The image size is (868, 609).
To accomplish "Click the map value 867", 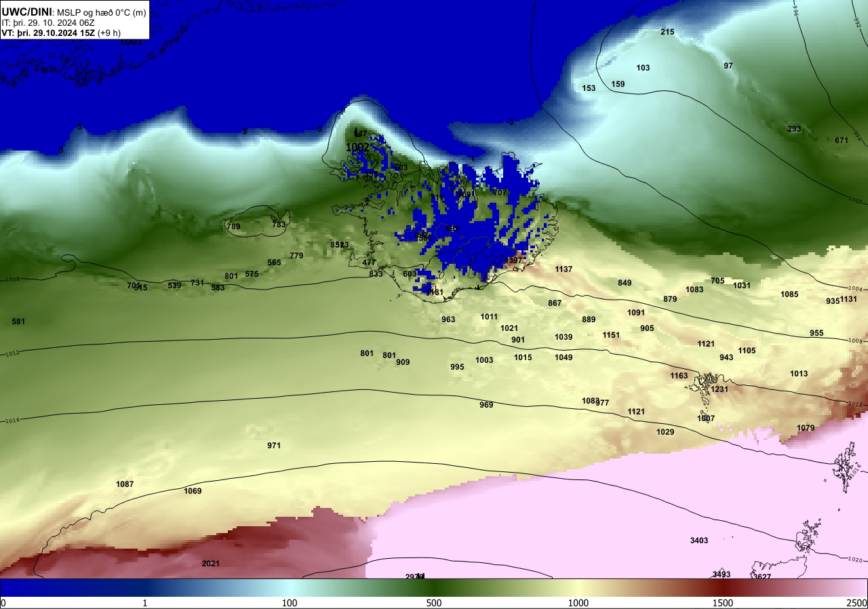I will pos(555,303).
